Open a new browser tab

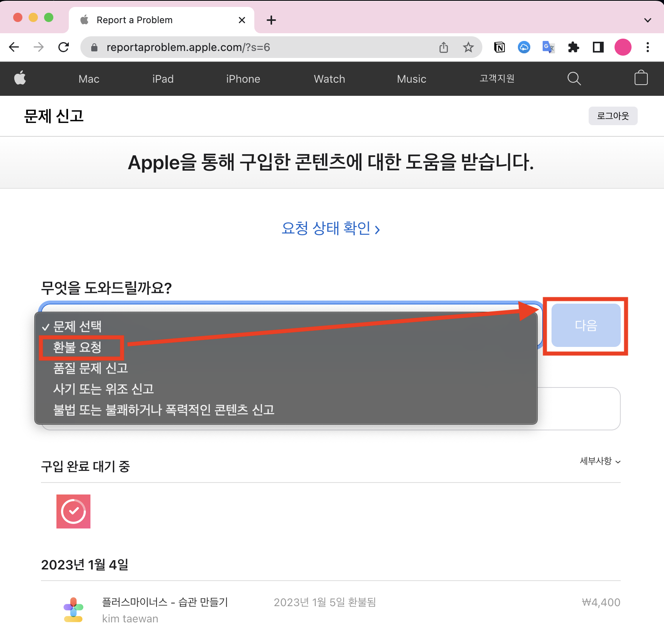click(271, 20)
